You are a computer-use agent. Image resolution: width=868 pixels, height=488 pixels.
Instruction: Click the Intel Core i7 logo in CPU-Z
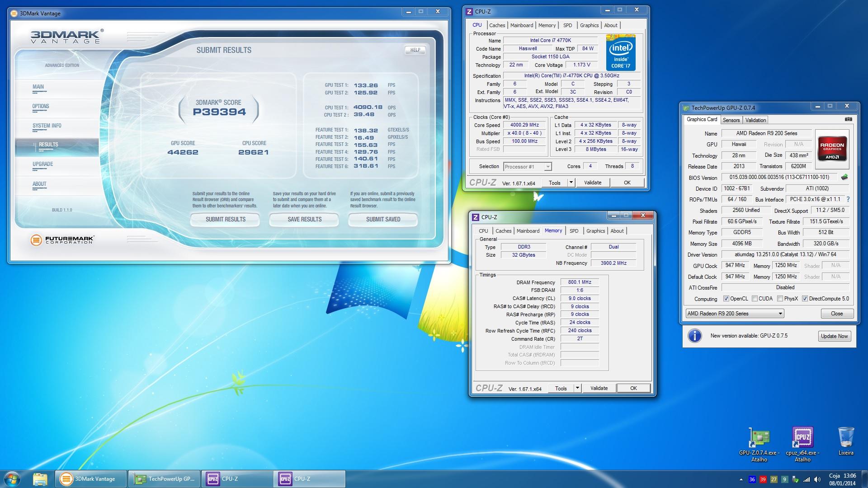[621, 52]
